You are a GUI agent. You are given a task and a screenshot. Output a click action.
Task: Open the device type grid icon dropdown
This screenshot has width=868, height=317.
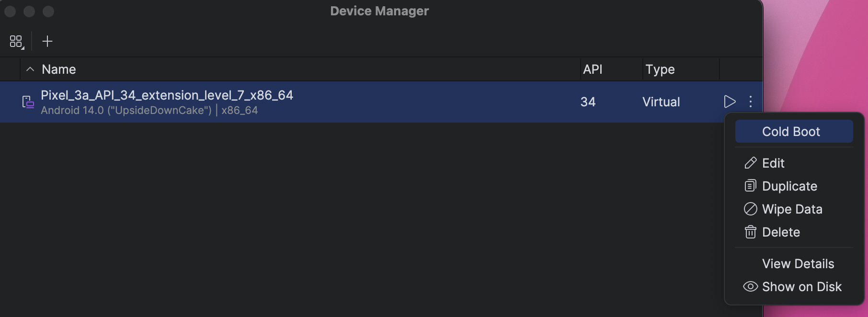click(16, 42)
